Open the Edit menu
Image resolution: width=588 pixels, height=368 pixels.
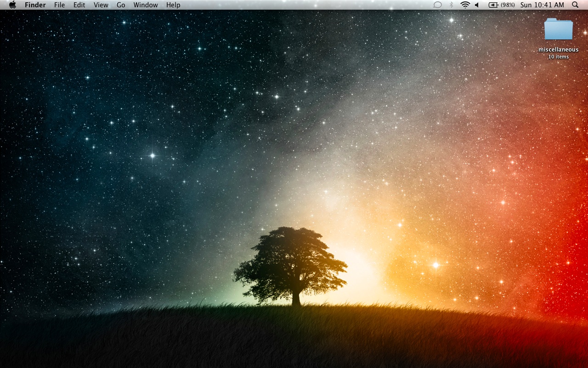click(x=79, y=5)
